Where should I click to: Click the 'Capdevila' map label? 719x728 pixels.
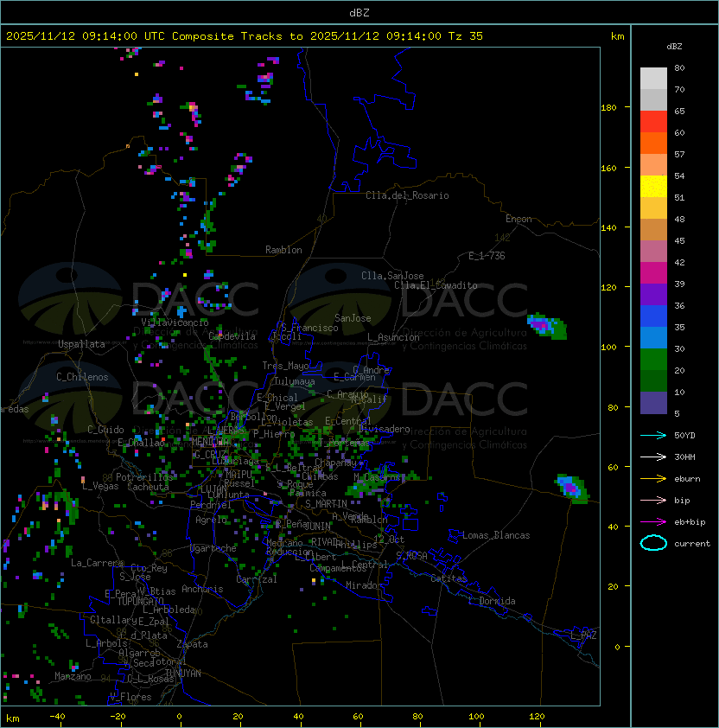232,336
